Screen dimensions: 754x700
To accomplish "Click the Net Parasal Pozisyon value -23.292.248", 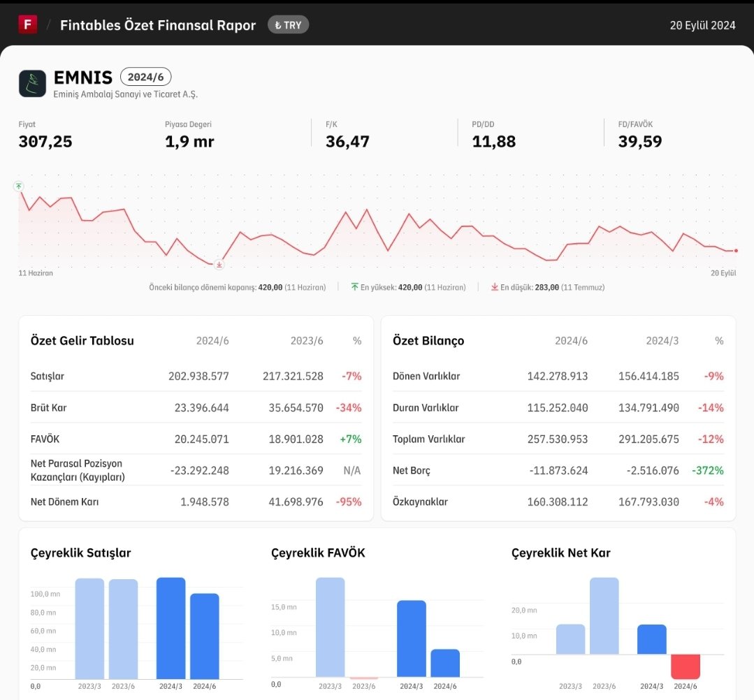I will (x=200, y=470).
